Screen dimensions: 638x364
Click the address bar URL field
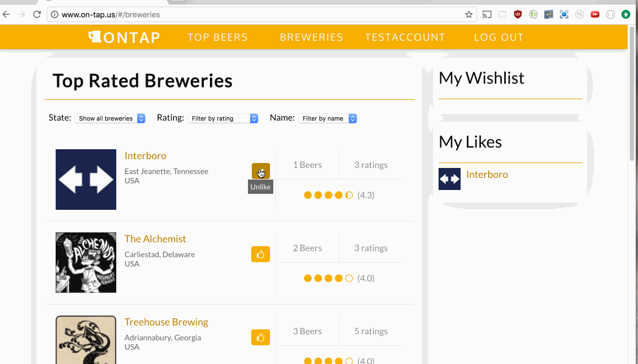click(261, 15)
